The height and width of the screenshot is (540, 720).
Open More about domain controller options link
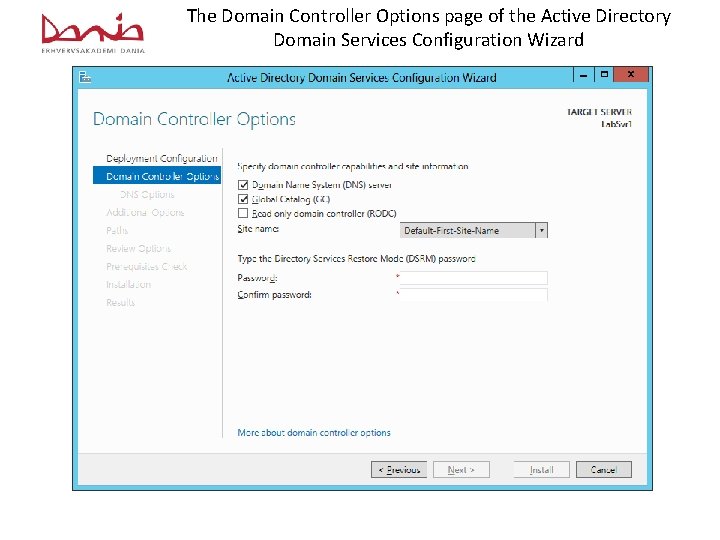pyautogui.click(x=314, y=433)
